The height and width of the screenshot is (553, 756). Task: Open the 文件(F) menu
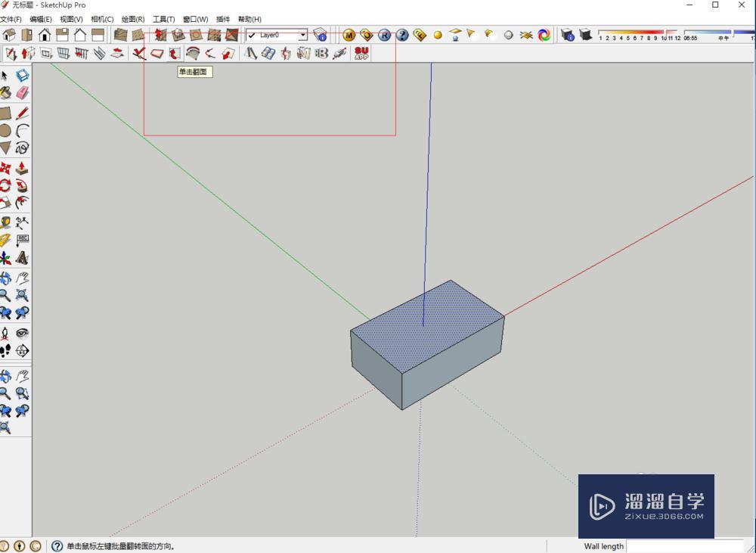[11, 20]
